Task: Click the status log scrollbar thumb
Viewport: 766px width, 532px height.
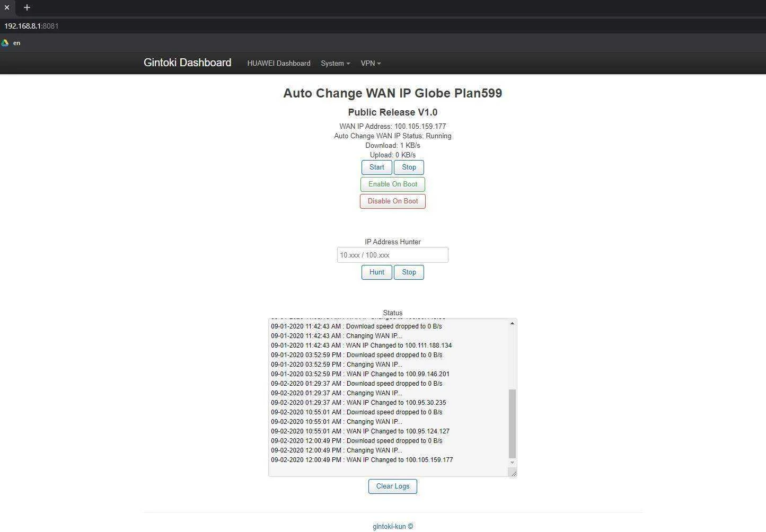Action: [512, 423]
